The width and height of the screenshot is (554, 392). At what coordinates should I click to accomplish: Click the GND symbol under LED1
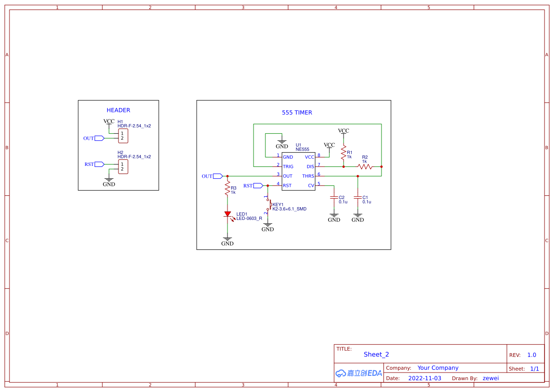coord(227,239)
